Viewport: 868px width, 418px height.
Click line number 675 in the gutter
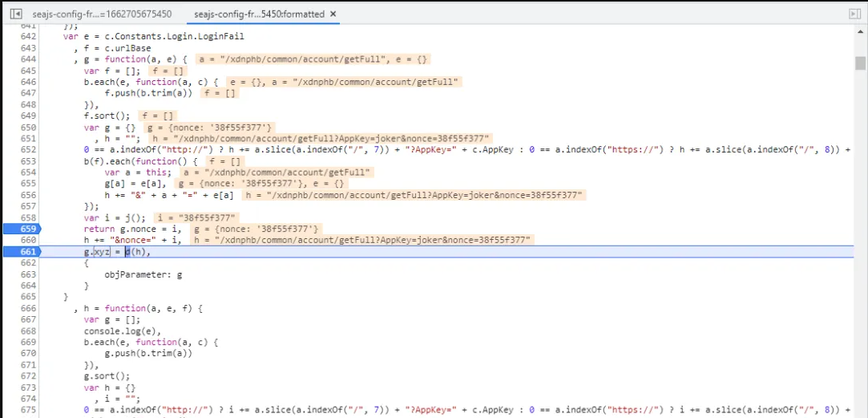coord(28,410)
